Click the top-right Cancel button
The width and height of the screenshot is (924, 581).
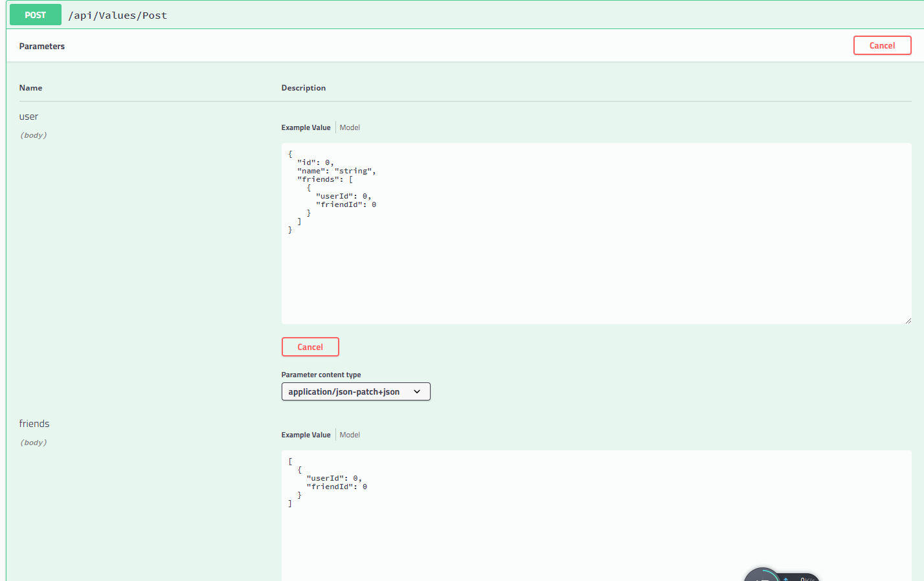tap(882, 45)
